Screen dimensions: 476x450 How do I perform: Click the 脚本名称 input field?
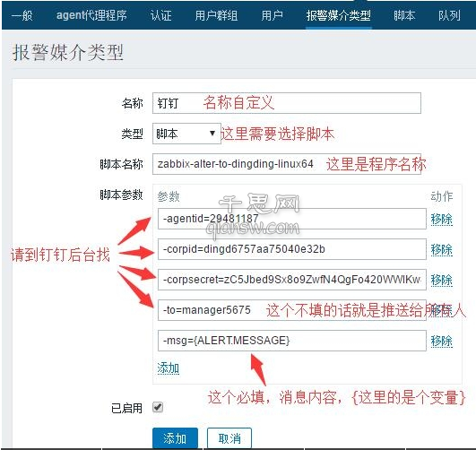coord(287,164)
